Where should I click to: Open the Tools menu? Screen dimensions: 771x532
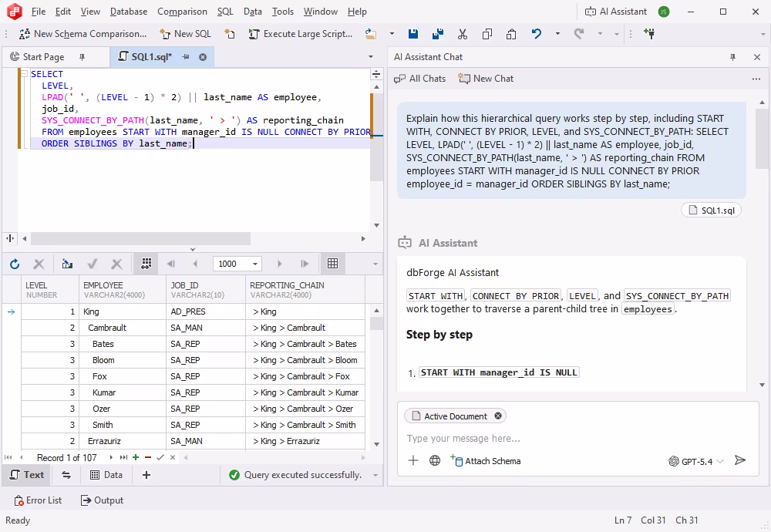click(283, 12)
